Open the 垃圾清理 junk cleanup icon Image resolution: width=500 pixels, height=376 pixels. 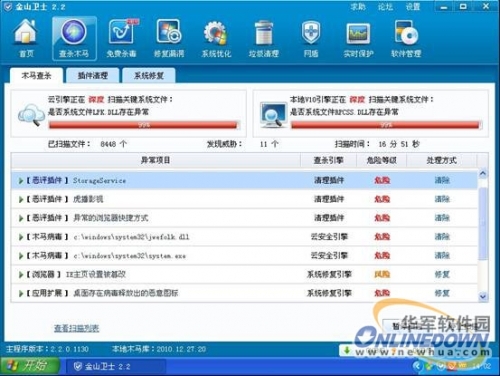pyautogui.click(x=263, y=38)
